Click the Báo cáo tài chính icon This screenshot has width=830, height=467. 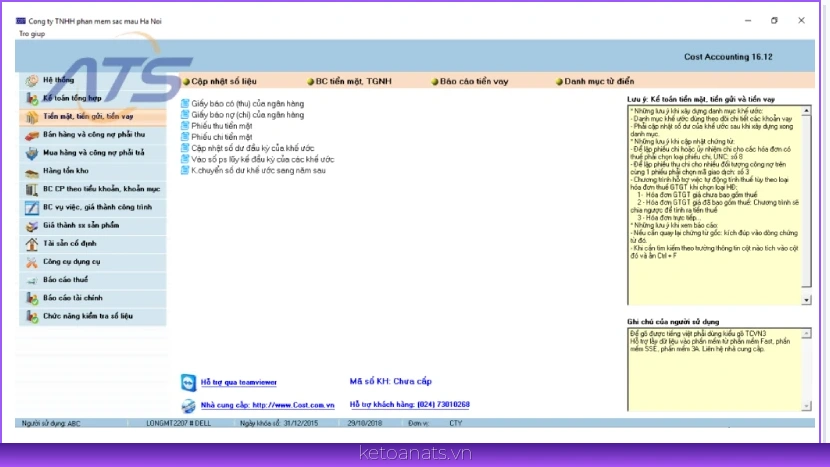(32, 299)
